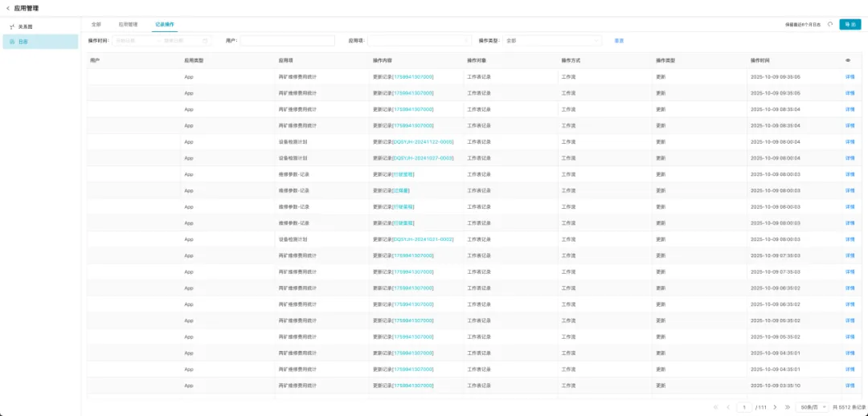Image resolution: width=868 pixels, height=416 pixels.
Task: Open 详情 for the first log row
Action: (x=850, y=77)
